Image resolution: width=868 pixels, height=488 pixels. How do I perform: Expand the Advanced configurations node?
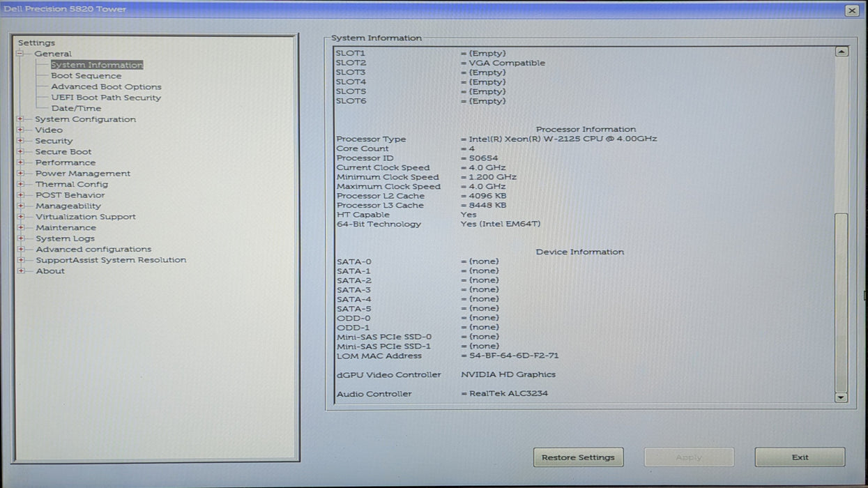click(x=20, y=249)
